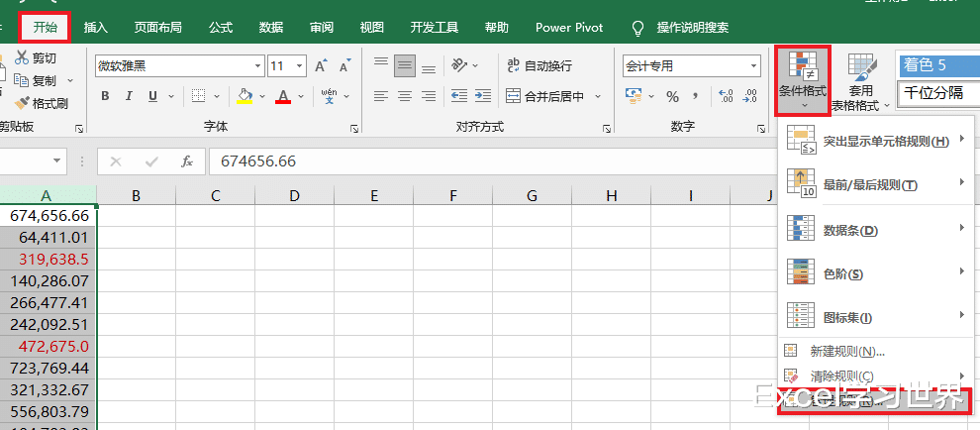Select the cell containing 319,638.5
Screen dimensions: 980x430
point(49,259)
